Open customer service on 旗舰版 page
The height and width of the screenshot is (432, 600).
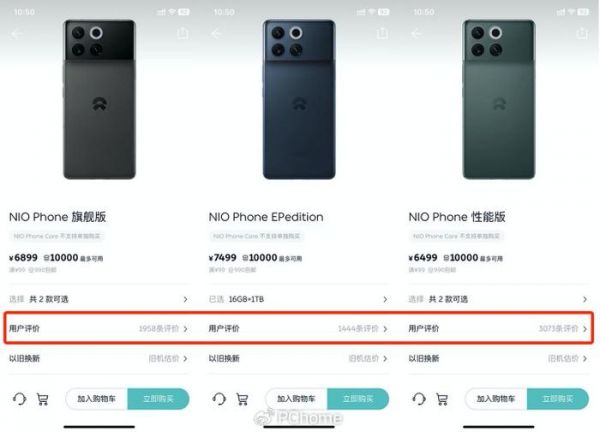point(19,399)
